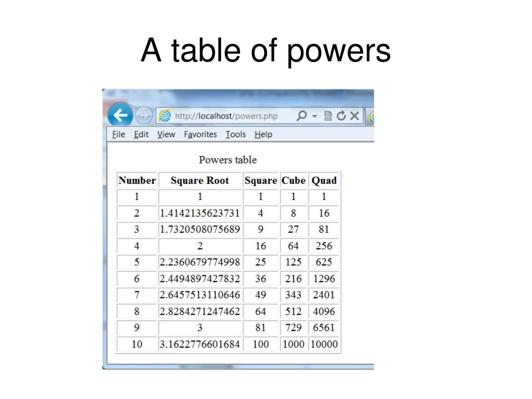Click the Square value 100
Screen dimensions: 532x399
click(261, 344)
